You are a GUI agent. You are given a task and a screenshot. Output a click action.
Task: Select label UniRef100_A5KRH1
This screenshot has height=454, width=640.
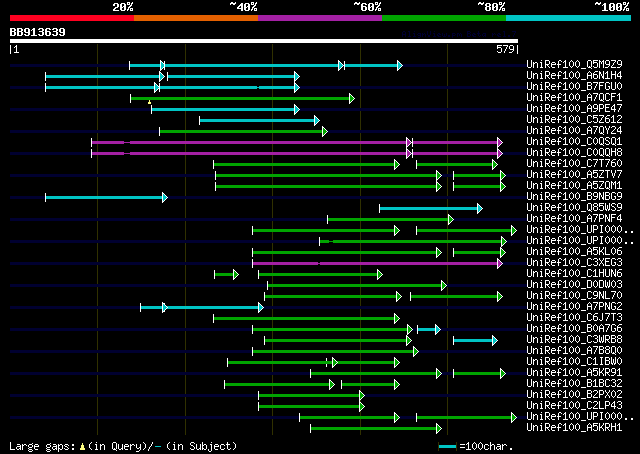574,428
